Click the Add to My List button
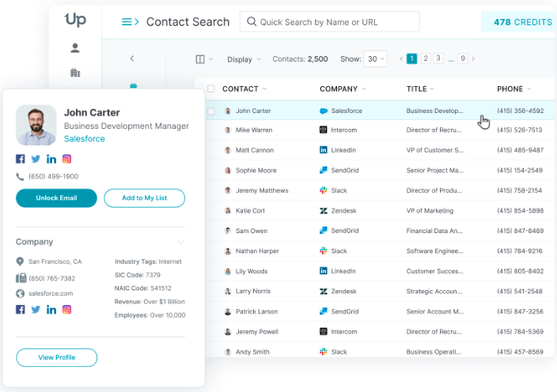 (x=144, y=198)
